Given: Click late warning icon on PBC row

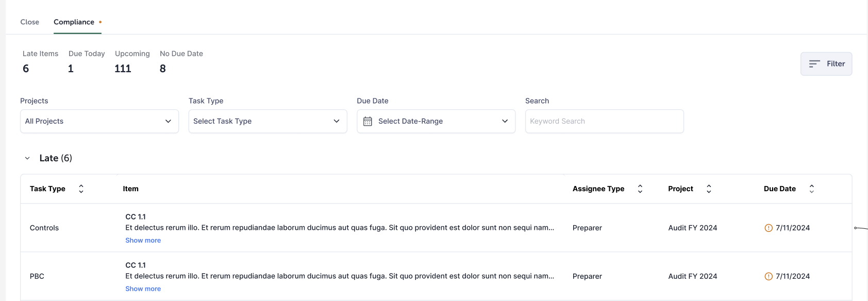Looking at the screenshot, I should [769, 276].
